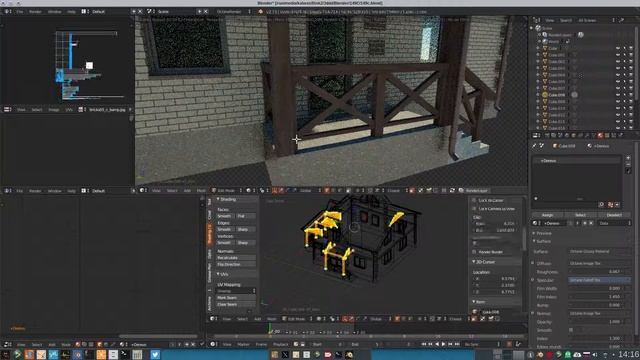Select the +Demos material slot in the list
The image size is (640, 360).
pyautogui.click(x=577, y=161)
